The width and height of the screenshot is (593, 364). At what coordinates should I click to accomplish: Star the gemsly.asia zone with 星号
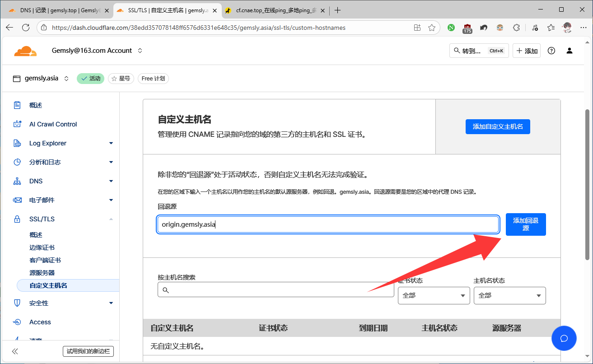point(121,78)
